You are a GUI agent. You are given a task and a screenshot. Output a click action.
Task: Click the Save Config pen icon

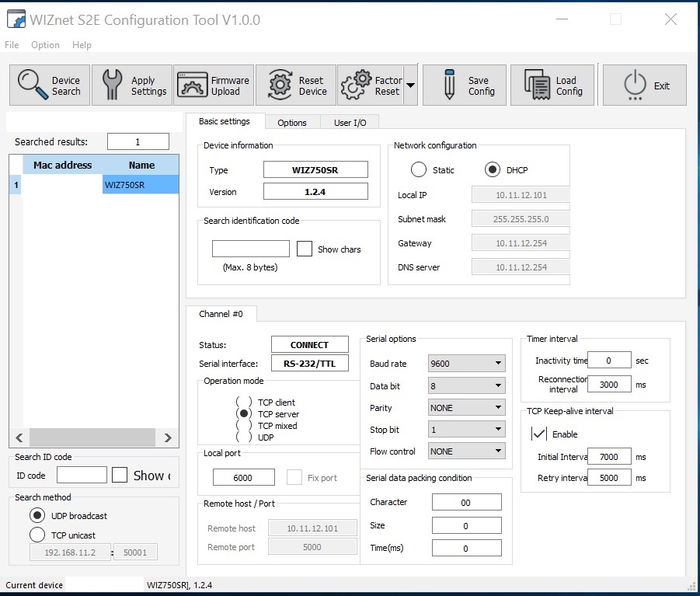[450, 85]
